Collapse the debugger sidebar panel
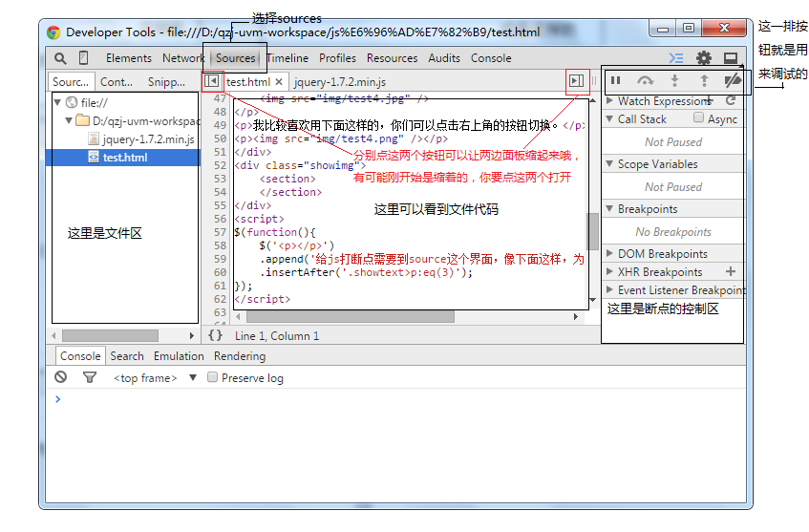Screen dimensions: 809x532 pyautogui.click(x=576, y=80)
